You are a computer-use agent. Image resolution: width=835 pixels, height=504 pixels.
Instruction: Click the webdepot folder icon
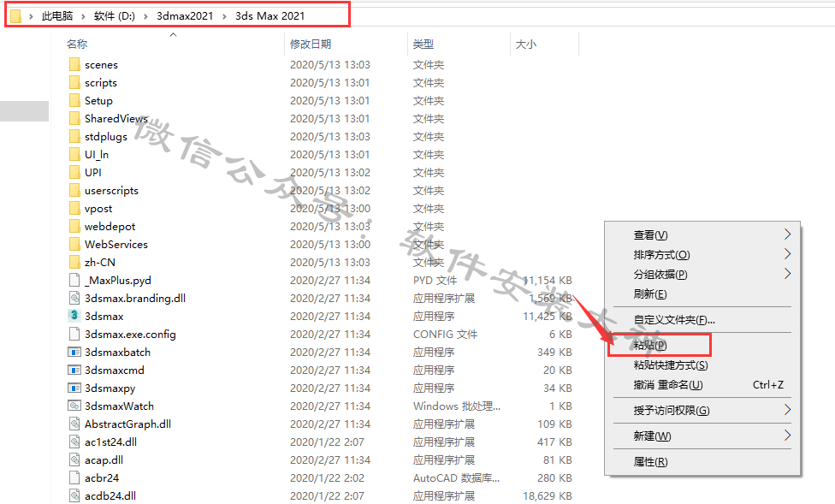(74, 227)
